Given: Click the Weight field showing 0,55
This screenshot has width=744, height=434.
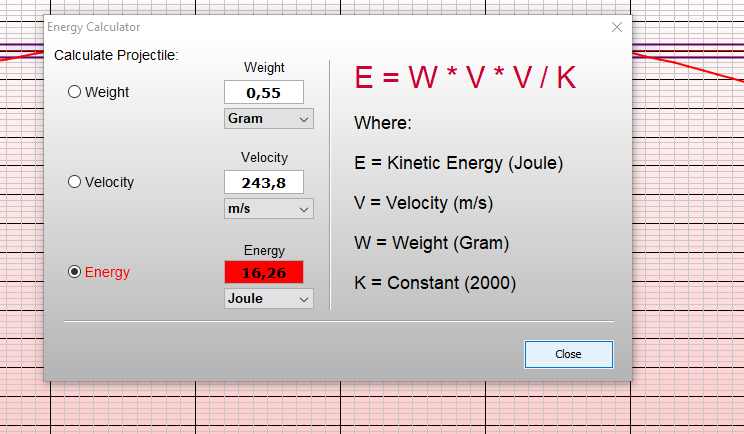Looking at the screenshot, I should (x=263, y=93).
